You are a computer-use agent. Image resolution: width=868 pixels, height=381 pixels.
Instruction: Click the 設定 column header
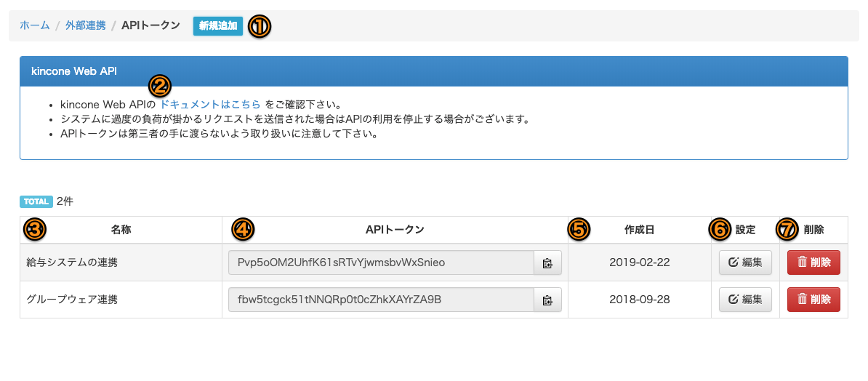[745, 230]
